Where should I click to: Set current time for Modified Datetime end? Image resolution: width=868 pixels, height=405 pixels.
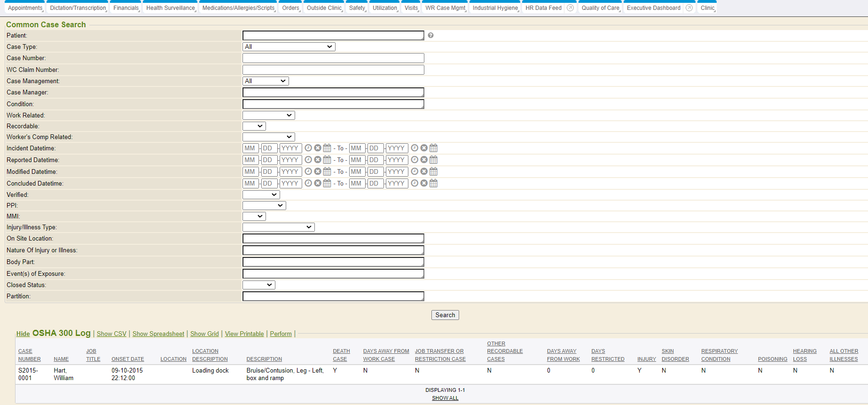pos(414,171)
